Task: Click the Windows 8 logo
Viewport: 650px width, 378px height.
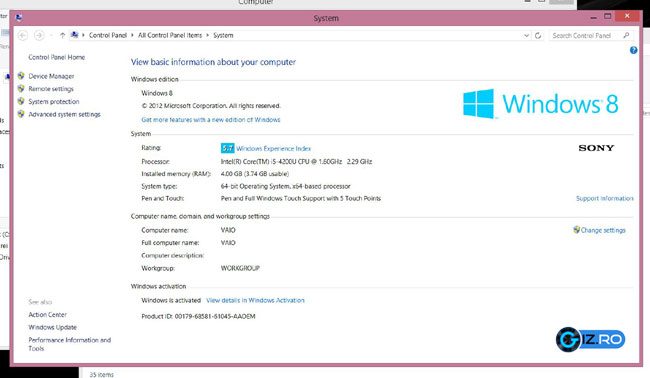Action: point(541,104)
